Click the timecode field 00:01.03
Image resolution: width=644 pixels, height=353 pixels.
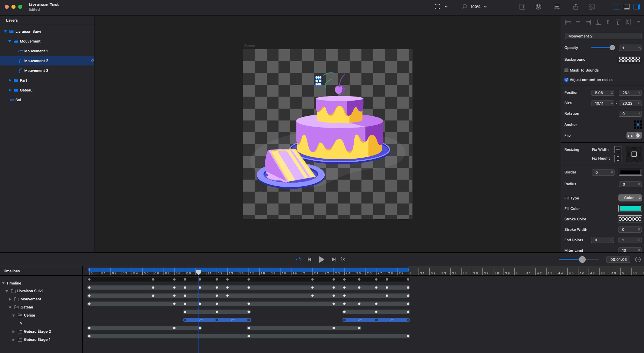tap(618, 260)
